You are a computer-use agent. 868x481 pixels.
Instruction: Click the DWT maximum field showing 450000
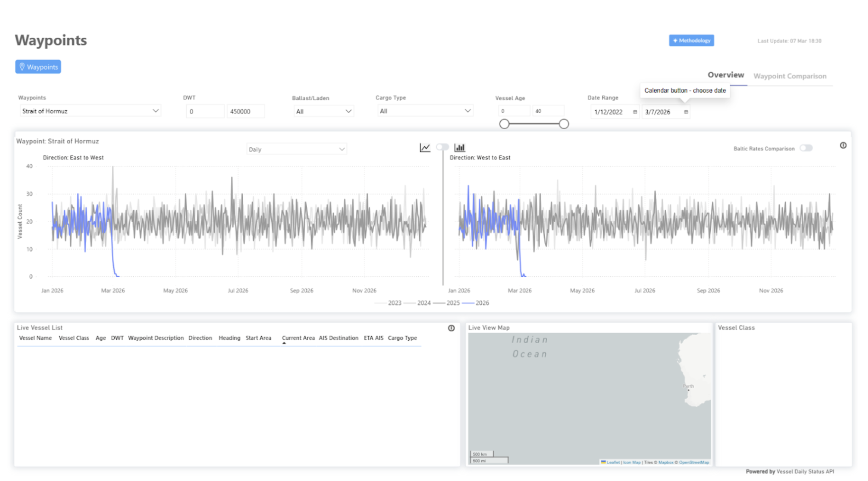tap(246, 111)
